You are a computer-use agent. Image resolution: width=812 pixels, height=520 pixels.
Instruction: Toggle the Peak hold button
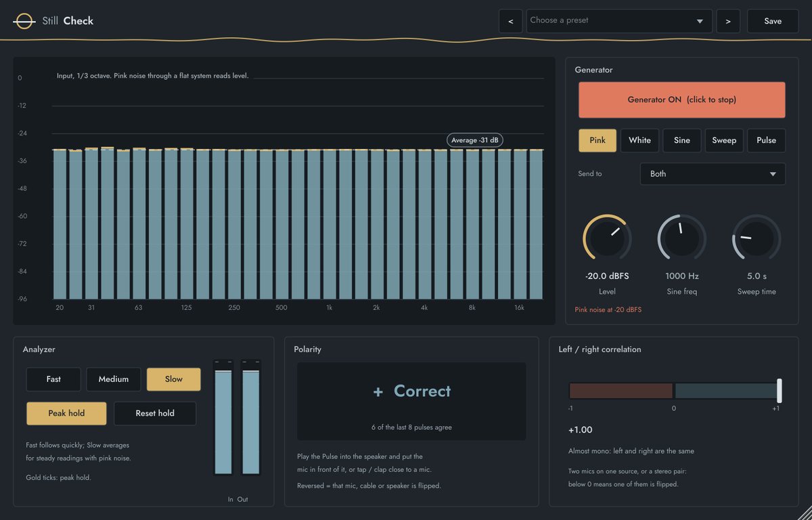pos(66,413)
